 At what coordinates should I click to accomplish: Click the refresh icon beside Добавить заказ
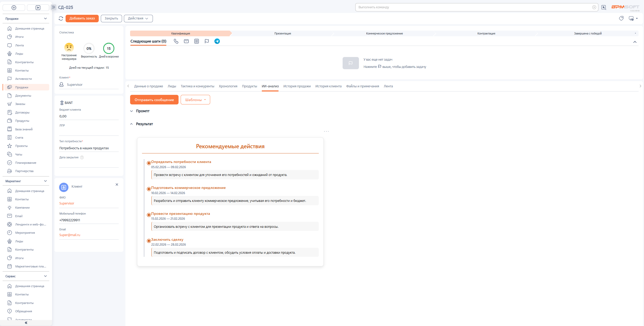(61, 18)
